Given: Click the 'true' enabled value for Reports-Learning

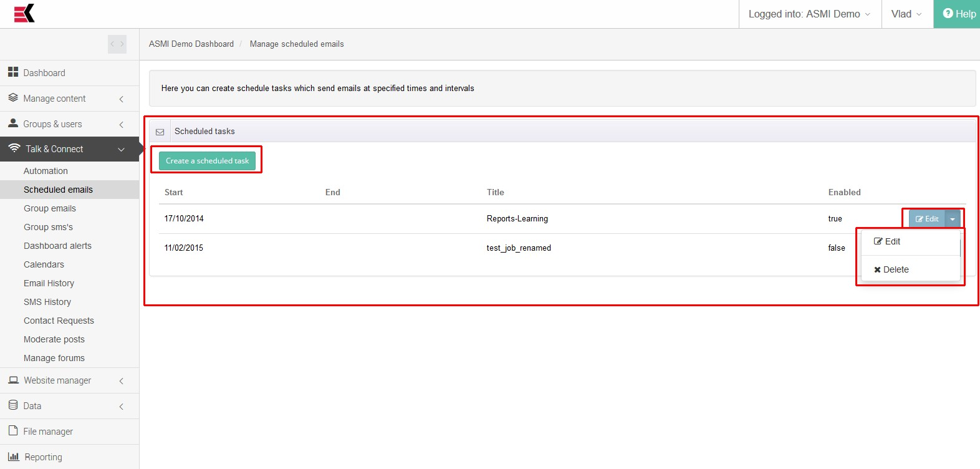Looking at the screenshot, I should (x=835, y=218).
